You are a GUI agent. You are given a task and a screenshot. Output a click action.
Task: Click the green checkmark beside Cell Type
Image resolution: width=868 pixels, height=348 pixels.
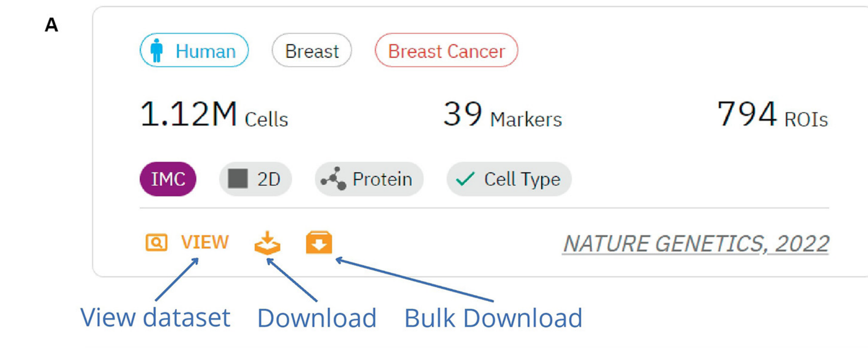pos(465,179)
